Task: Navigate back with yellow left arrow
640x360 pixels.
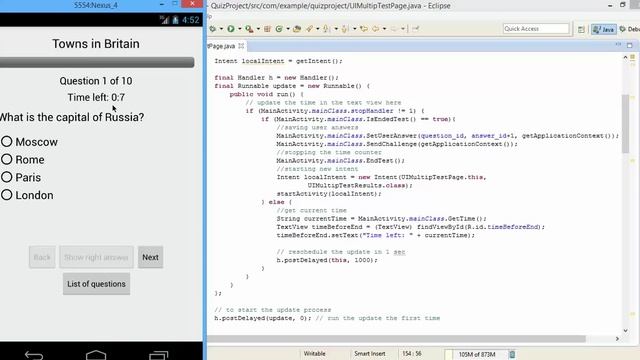Action: [376, 29]
